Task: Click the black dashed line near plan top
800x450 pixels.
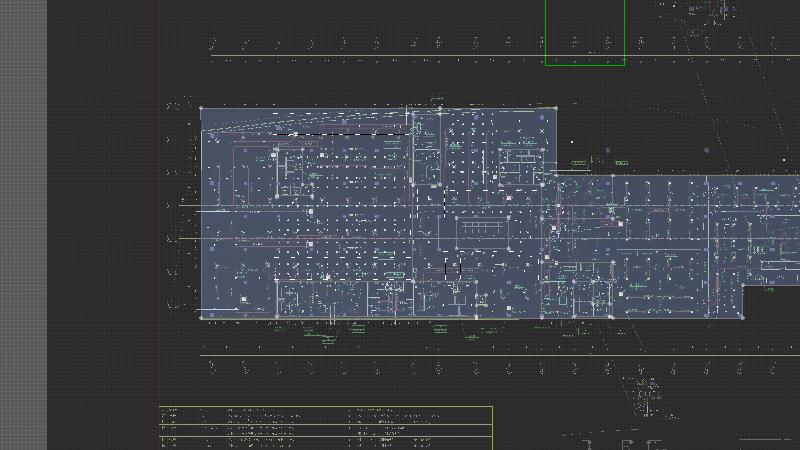Action: (340, 134)
